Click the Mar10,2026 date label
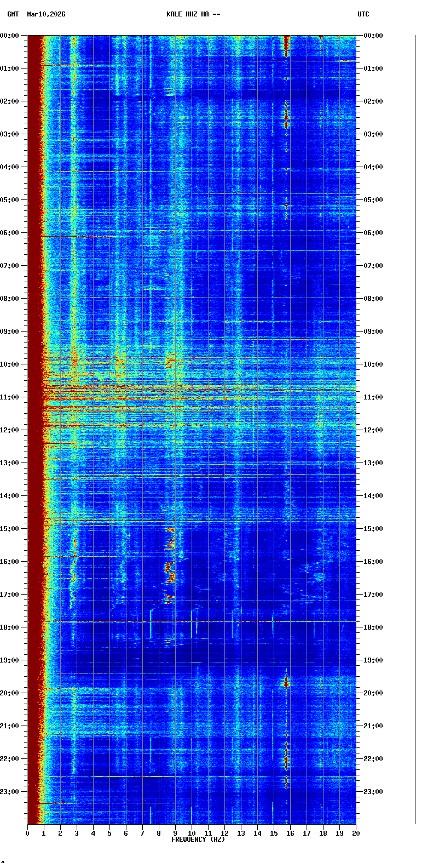The width and height of the screenshot is (439, 868). coord(46,14)
